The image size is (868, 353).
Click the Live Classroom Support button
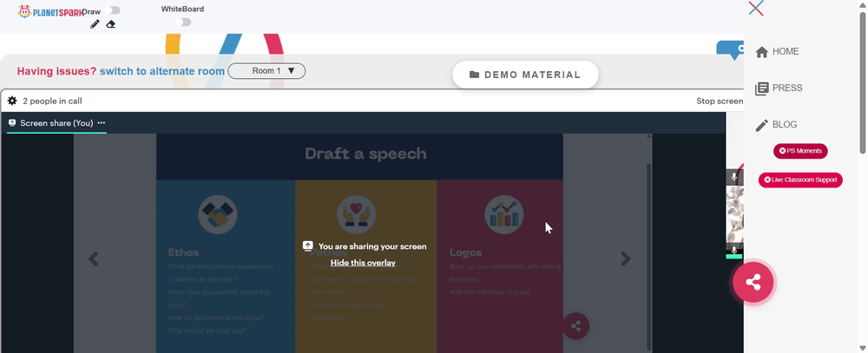click(x=800, y=180)
